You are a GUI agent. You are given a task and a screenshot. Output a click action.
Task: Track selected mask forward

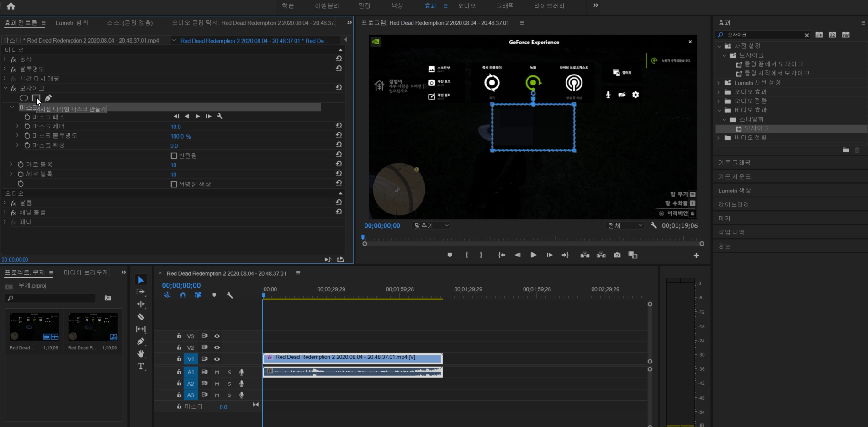pyautogui.click(x=197, y=117)
